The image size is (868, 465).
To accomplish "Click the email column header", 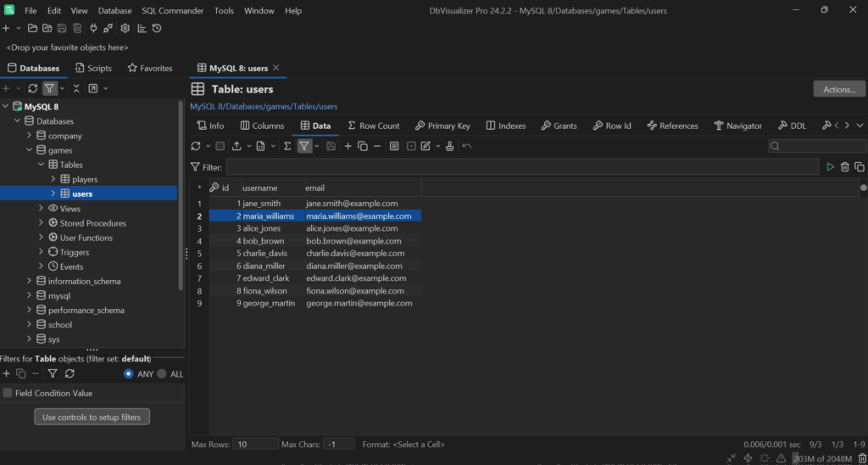I will (363, 188).
